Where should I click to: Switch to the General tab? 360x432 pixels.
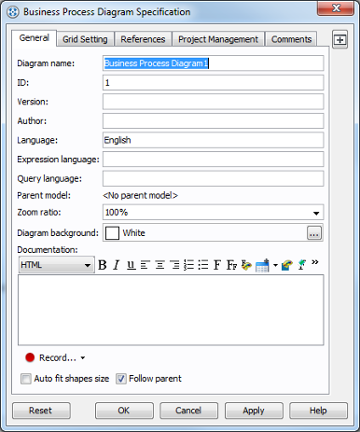click(x=34, y=38)
